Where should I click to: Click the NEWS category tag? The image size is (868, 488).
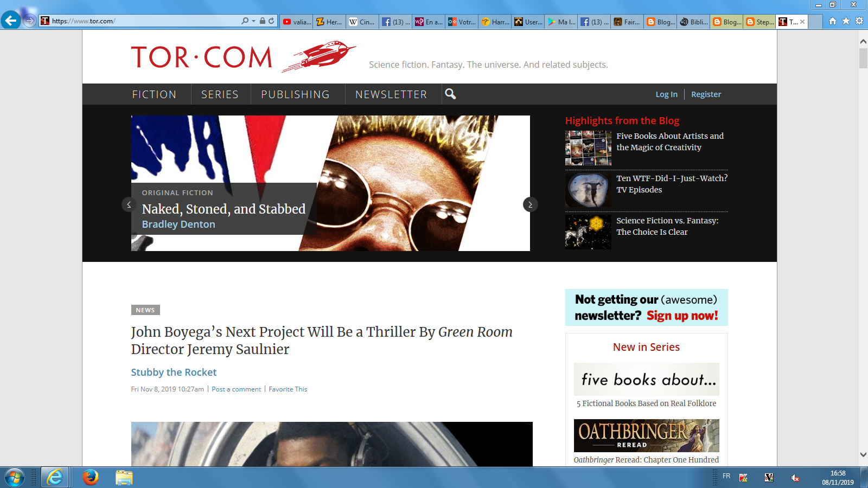click(145, 310)
